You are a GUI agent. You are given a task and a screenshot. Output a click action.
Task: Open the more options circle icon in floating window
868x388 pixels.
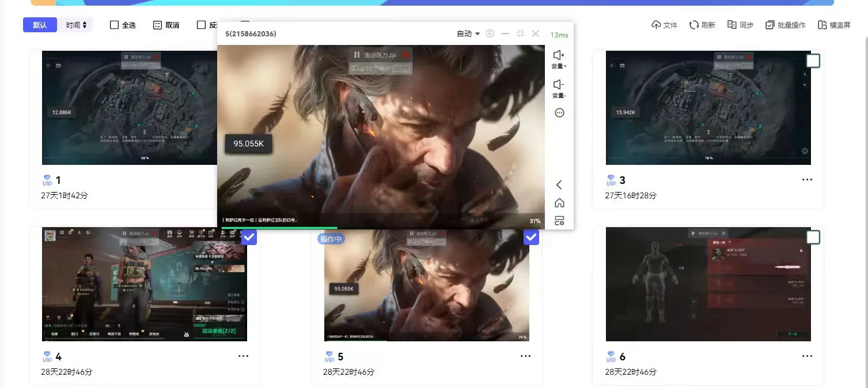pyautogui.click(x=559, y=113)
